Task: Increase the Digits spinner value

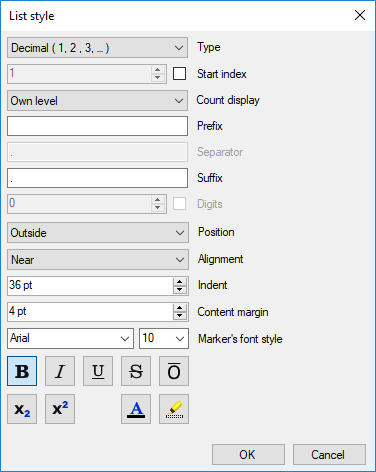Action: tap(158, 200)
